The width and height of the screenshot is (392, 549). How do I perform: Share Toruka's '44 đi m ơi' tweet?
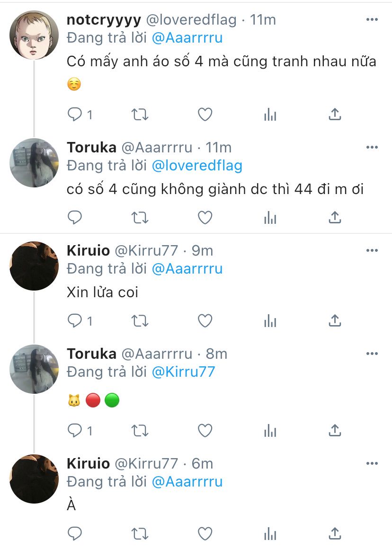(335, 217)
